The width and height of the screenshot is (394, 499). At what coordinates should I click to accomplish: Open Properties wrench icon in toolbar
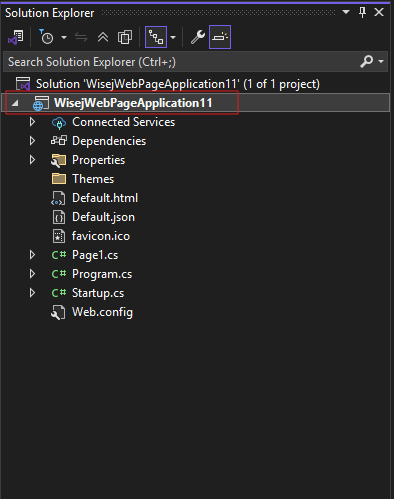(x=198, y=37)
